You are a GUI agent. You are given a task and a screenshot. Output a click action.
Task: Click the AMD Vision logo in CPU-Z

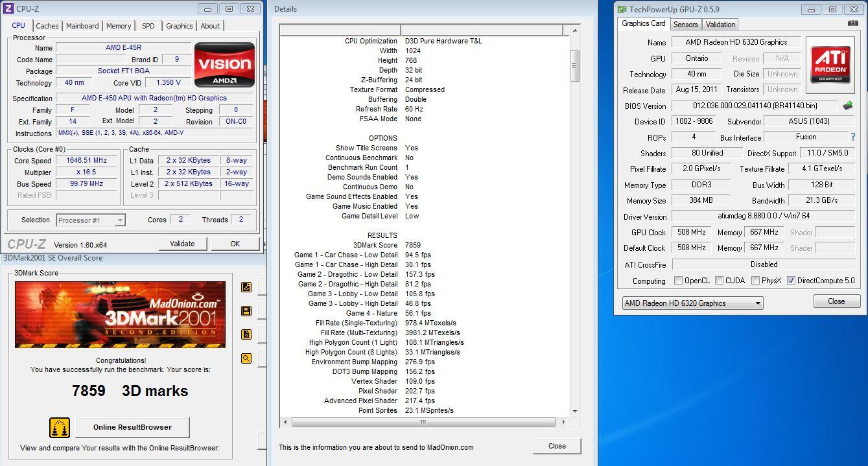(225, 65)
